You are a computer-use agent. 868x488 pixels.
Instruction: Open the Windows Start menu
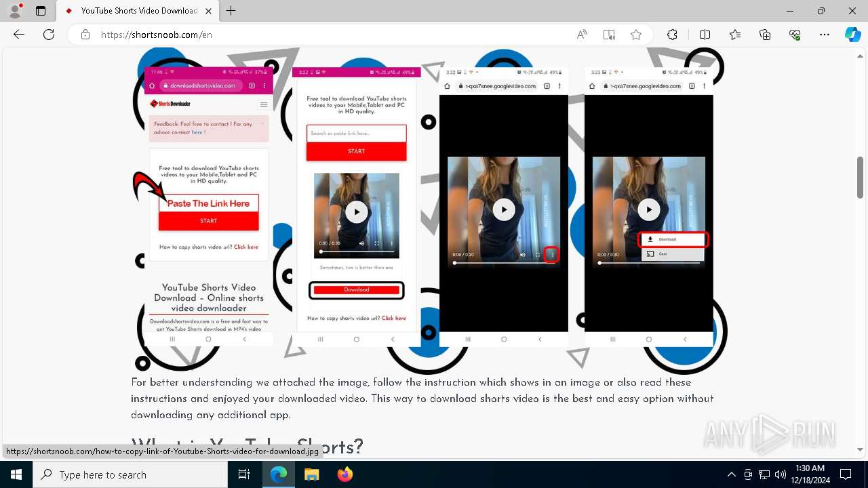[x=16, y=474]
